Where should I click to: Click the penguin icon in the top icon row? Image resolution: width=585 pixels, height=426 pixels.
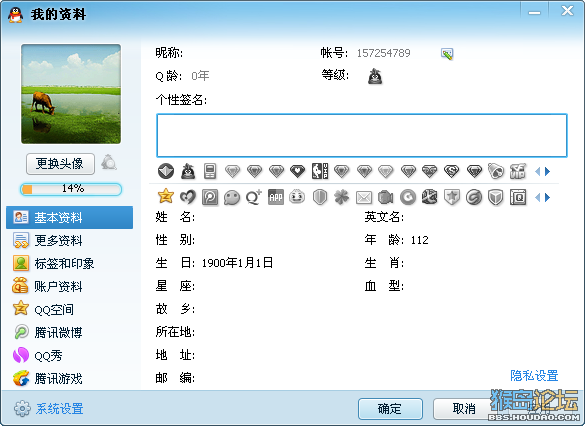point(188,171)
